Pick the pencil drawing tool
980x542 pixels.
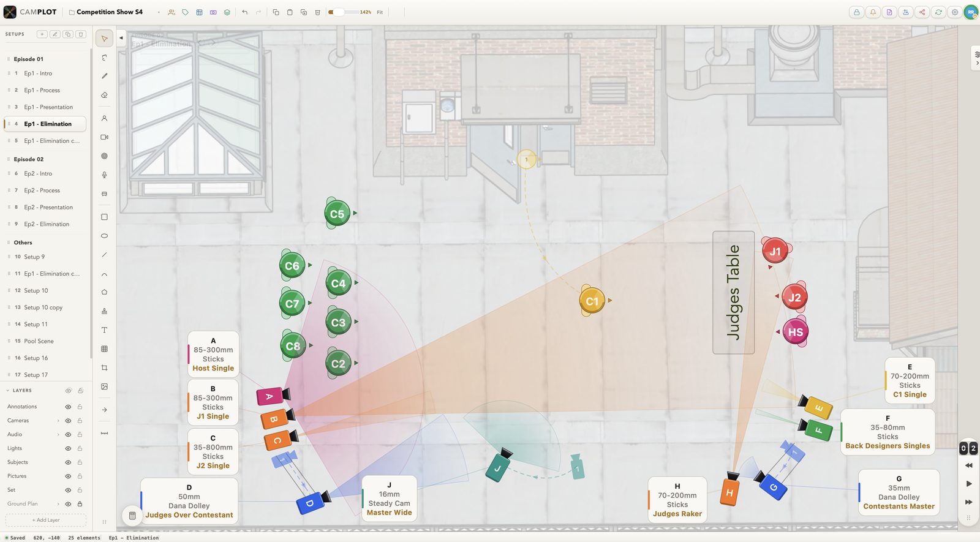click(104, 76)
